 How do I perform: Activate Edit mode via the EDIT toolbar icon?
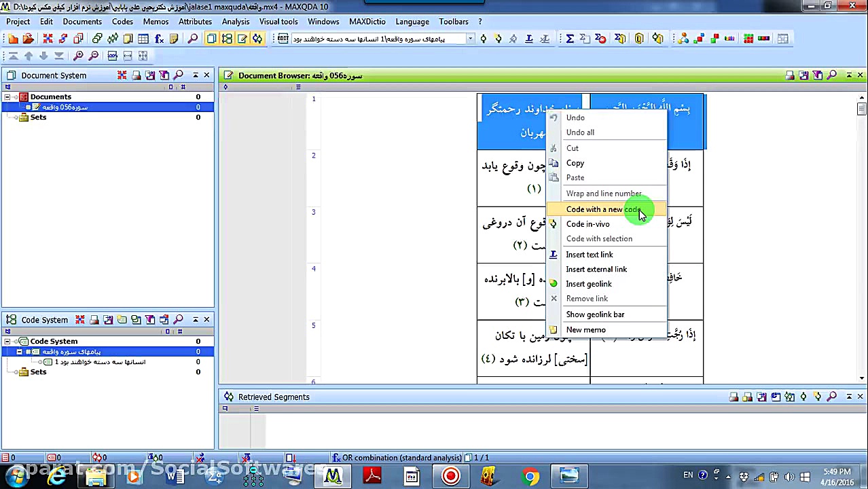pos(283,39)
